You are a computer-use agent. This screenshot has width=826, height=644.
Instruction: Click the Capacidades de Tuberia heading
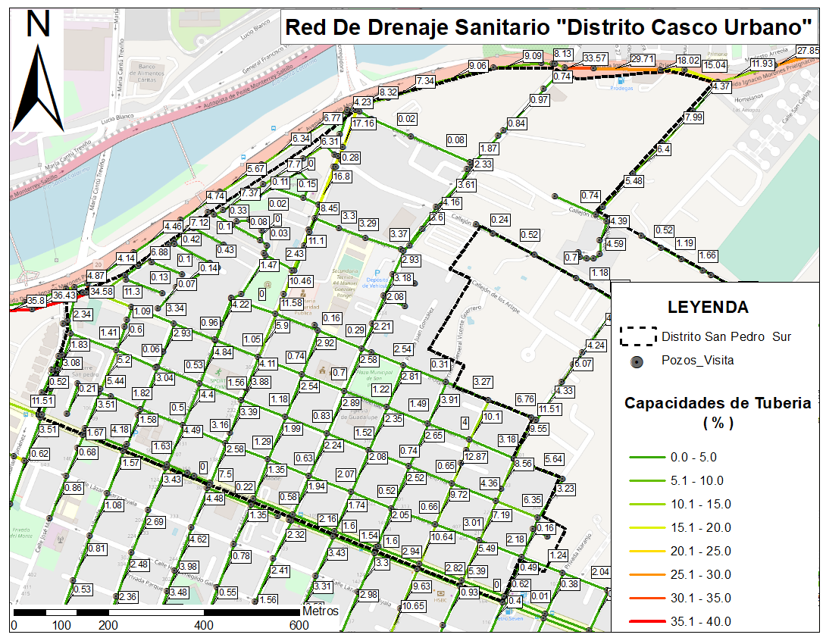(x=718, y=403)
